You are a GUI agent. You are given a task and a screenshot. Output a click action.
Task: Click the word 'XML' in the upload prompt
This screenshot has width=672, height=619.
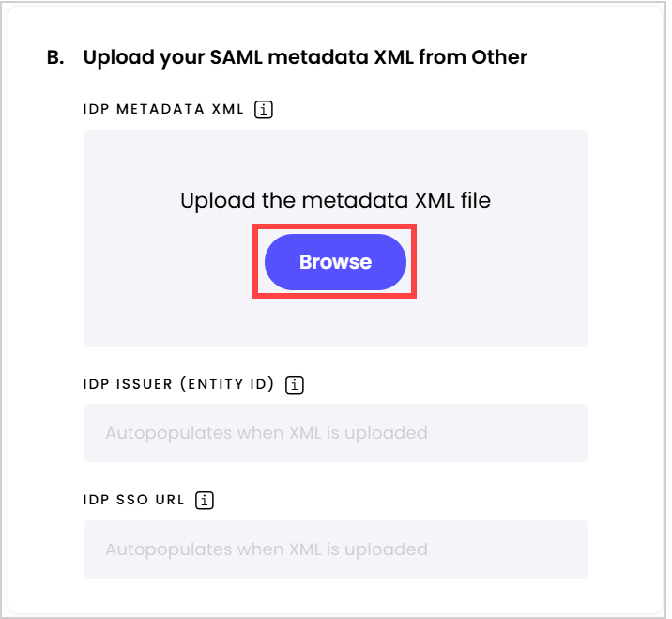pyautogui.click(x=435, y=200)
